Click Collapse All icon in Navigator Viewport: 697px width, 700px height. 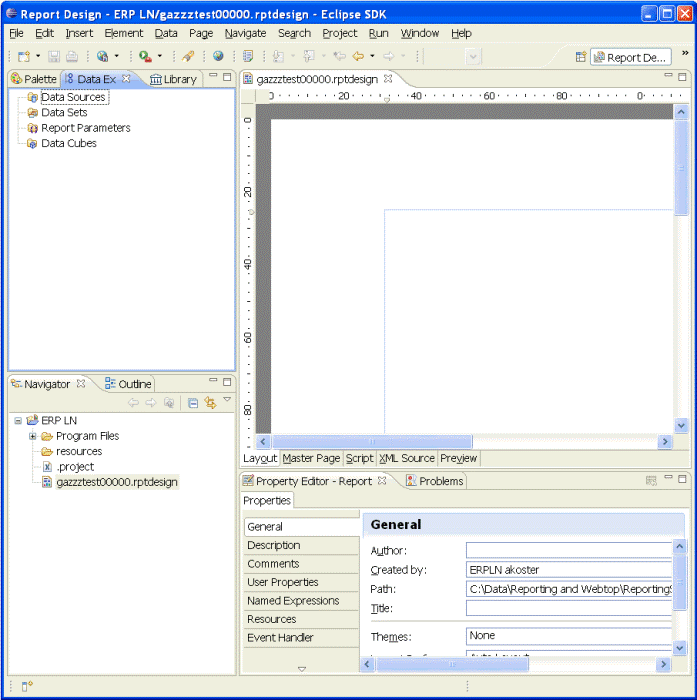193,402
